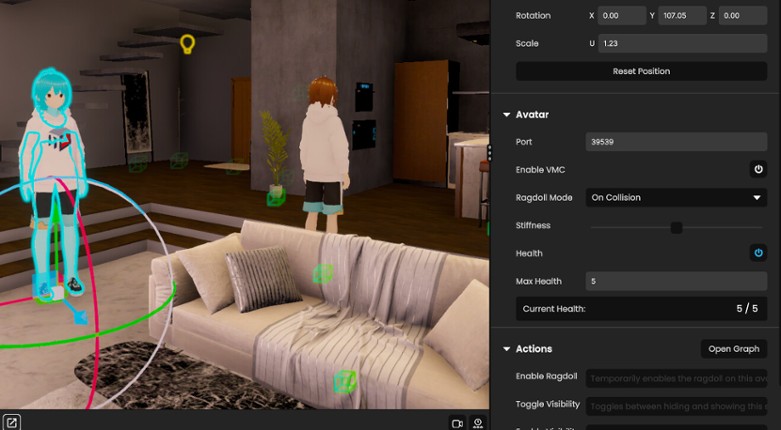Click the Enable Ragdoll action field
The height and width of the screenshot is (430, 781).
point(676,378)
